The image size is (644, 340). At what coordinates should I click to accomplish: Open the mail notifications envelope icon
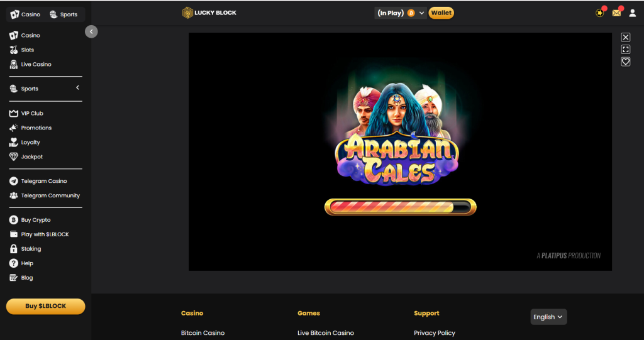[x=616, y=13]
